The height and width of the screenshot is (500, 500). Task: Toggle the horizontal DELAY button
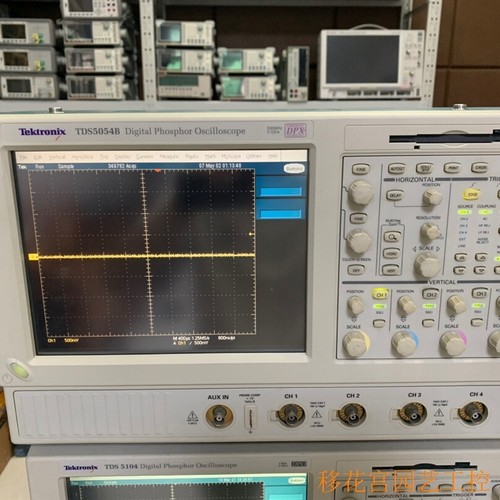coord(395,195)
